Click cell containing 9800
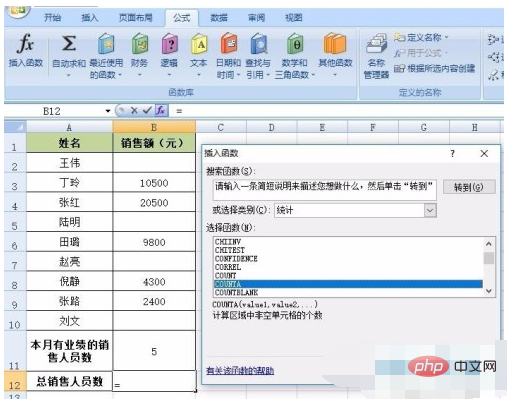 click(x=154, y=242)
